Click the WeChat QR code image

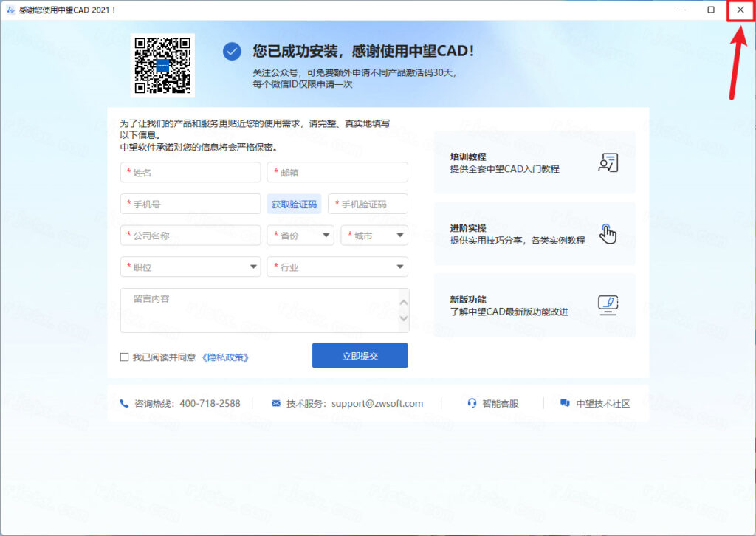[162, 64]
